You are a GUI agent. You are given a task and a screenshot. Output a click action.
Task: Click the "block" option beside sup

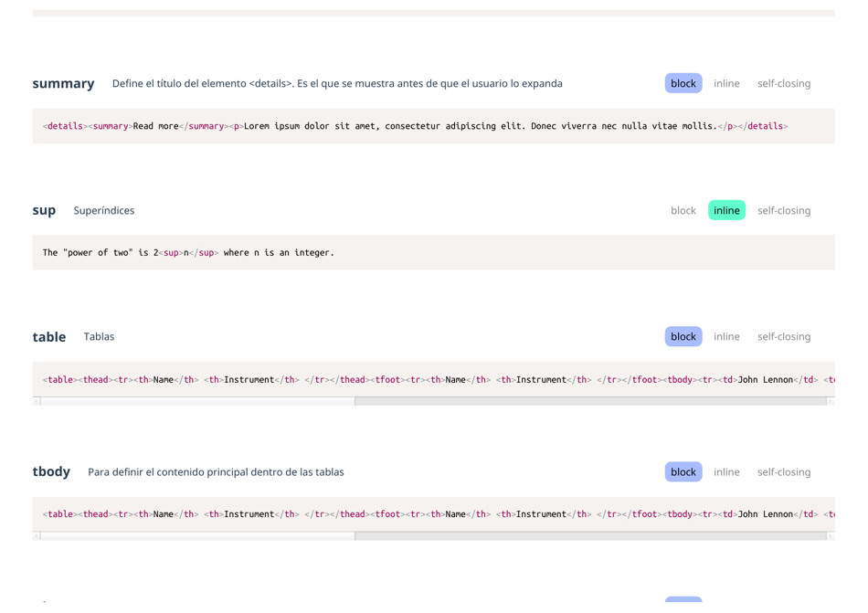[683, 210]
